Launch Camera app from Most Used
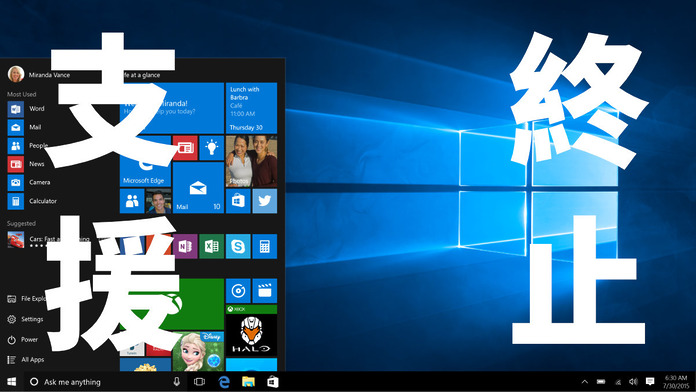696x392 pixels. click(28, 182)
